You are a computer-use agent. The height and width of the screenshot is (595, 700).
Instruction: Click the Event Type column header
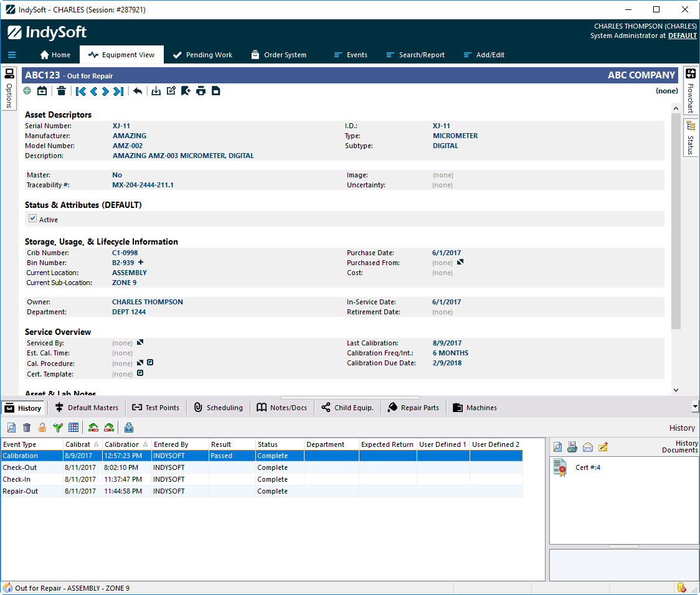pos(32,444)
